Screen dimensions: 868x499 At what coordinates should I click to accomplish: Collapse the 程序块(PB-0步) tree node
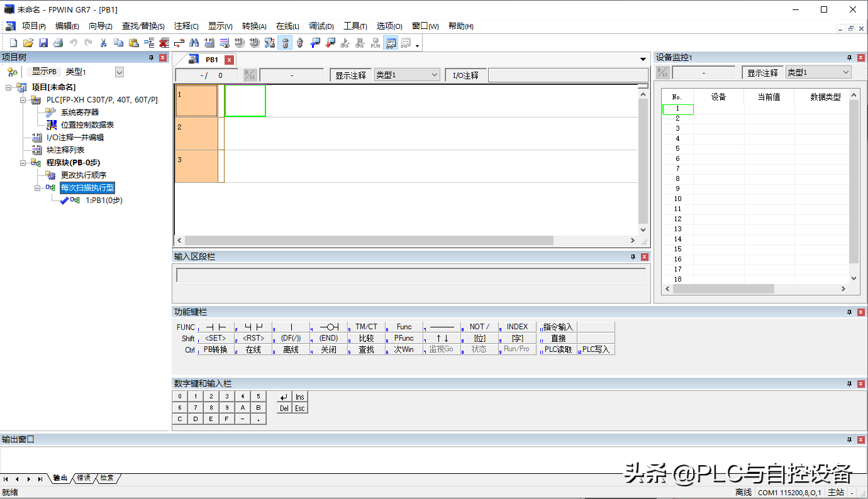(x=23, y=163)
